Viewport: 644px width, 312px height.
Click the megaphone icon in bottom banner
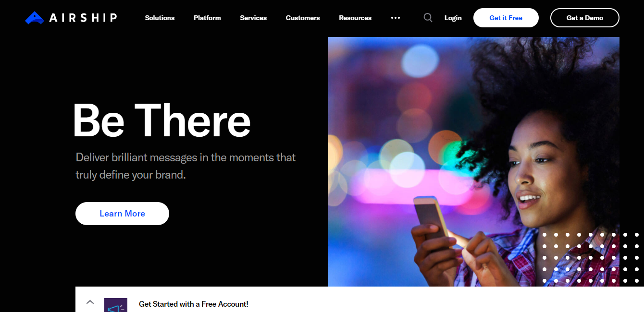[116, 305]
